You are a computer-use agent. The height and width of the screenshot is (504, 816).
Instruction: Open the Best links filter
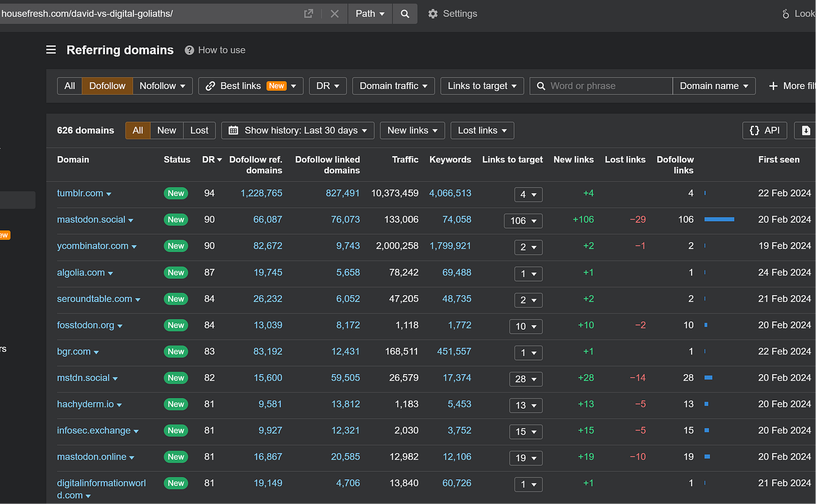(x=251, y=86)
